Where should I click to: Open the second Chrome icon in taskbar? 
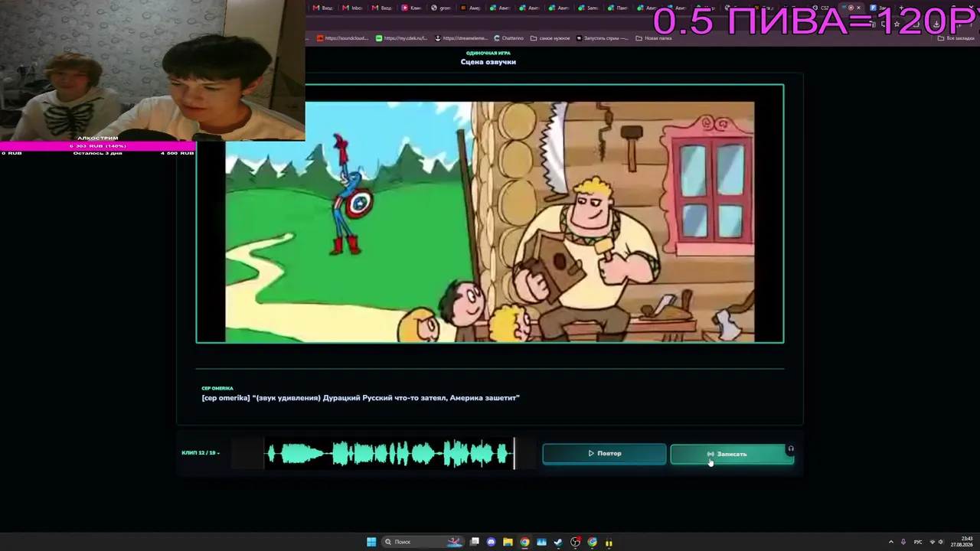click(x=592, y=542)
